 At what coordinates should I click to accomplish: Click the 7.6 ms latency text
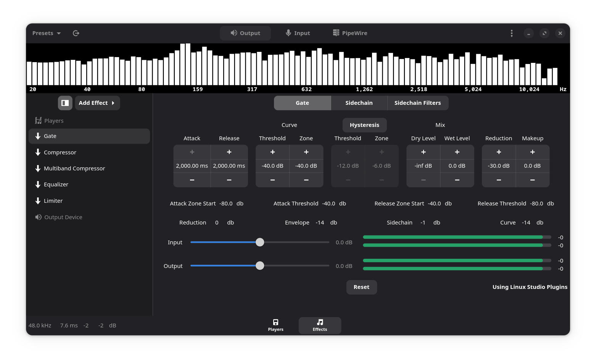pyautogui.click(x=69, y=326)
